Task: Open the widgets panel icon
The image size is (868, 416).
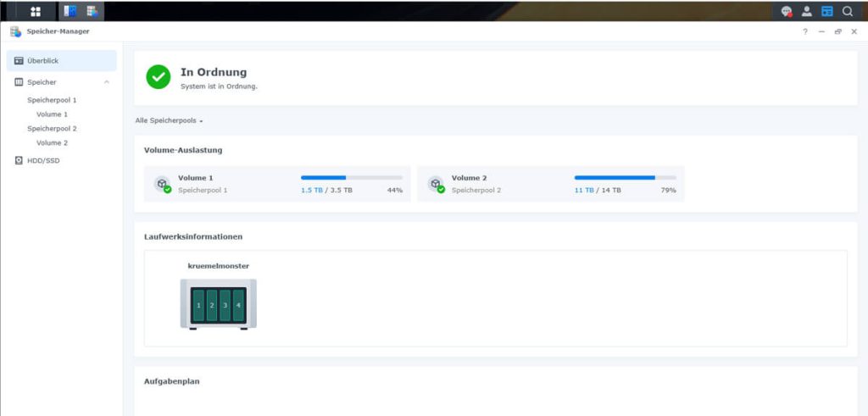Action: [x=826, y=12]
